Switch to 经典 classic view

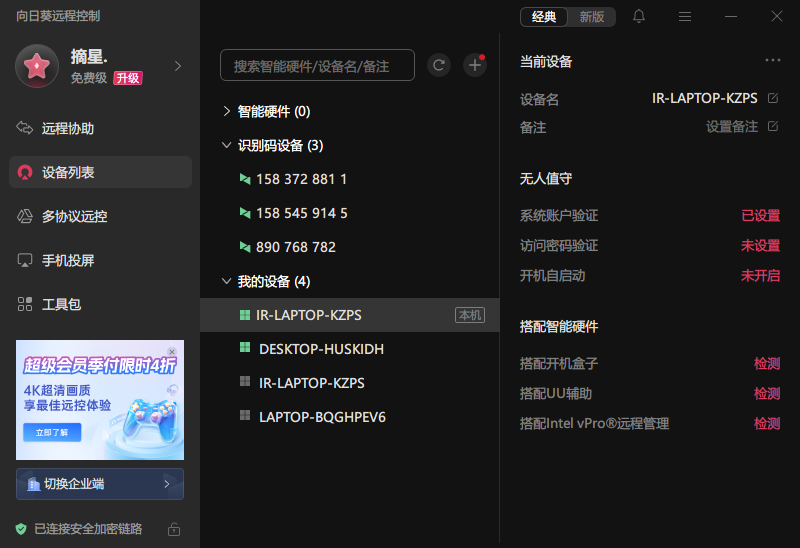544,17
